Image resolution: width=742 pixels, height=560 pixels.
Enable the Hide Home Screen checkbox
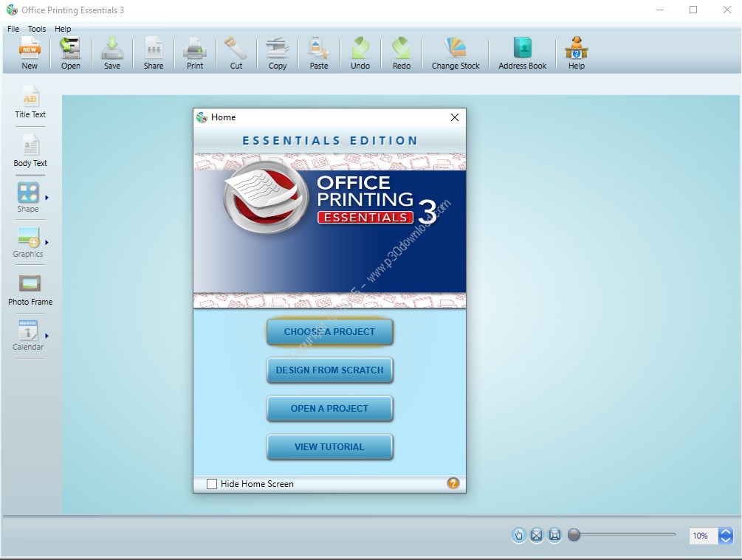[212, 484]
